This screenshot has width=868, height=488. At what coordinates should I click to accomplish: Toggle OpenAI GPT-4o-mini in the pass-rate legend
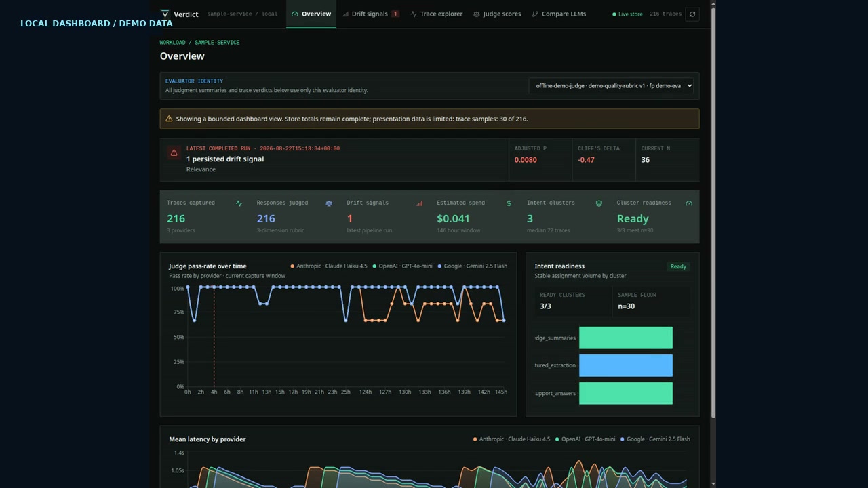click(x=401, y=266)
